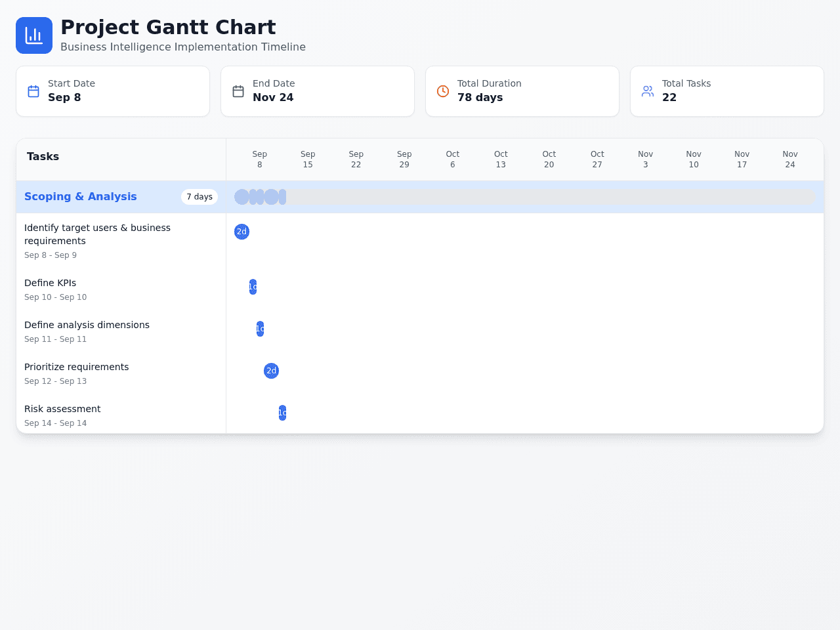Select the Define analysis dimensions 1d bar
This screenshot has width=840, height=630.
click(x=260, y=329)
